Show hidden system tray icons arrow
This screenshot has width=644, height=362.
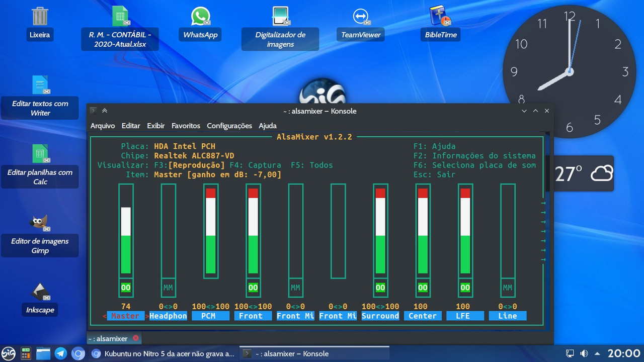point(597,353)
